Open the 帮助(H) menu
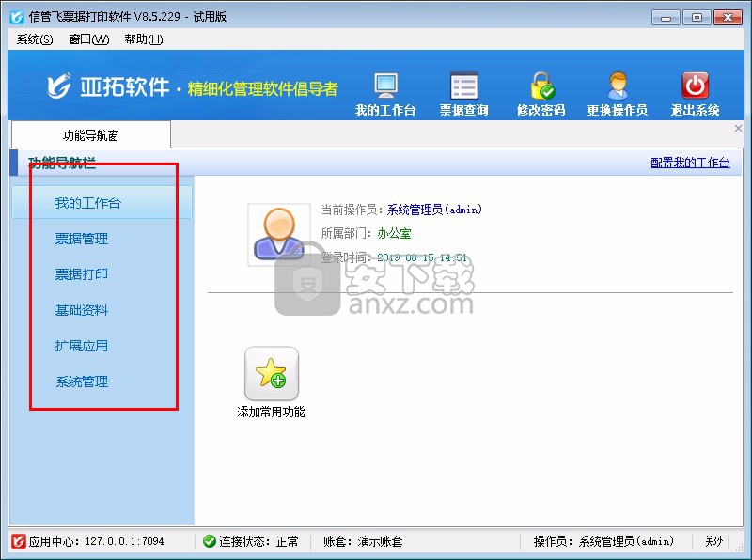 [x=144, y=39]
